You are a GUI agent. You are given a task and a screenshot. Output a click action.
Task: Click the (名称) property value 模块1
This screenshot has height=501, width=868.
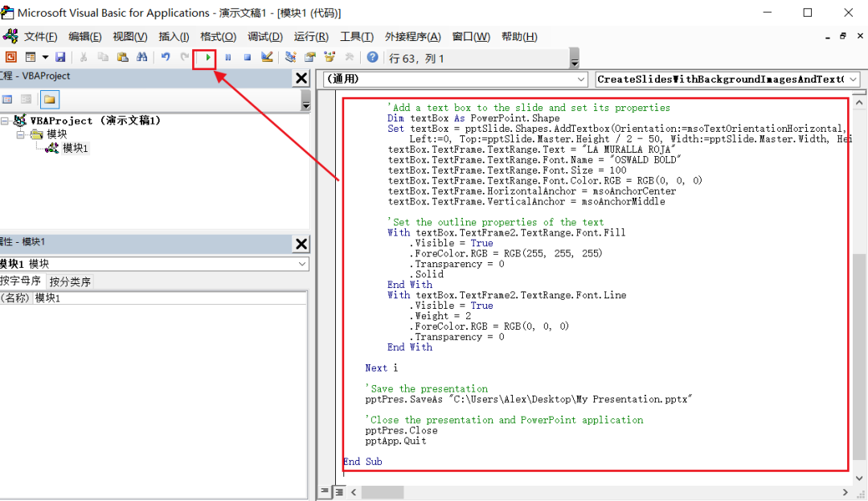point(170,298)
